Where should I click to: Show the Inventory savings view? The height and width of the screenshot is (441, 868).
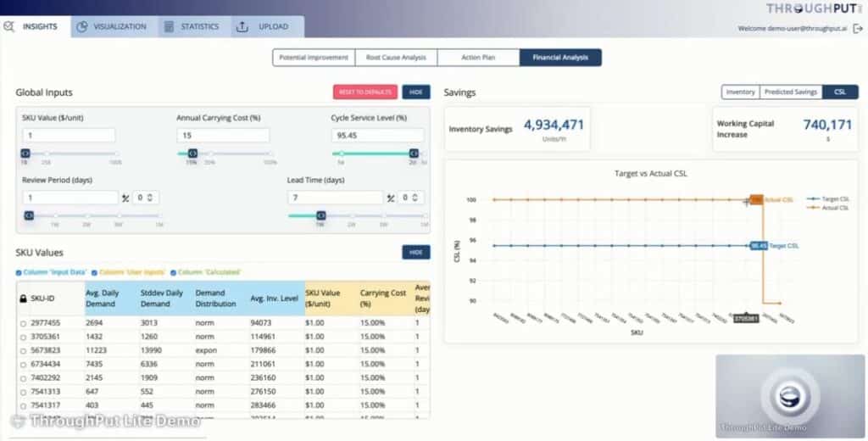(x=740, y=92)
